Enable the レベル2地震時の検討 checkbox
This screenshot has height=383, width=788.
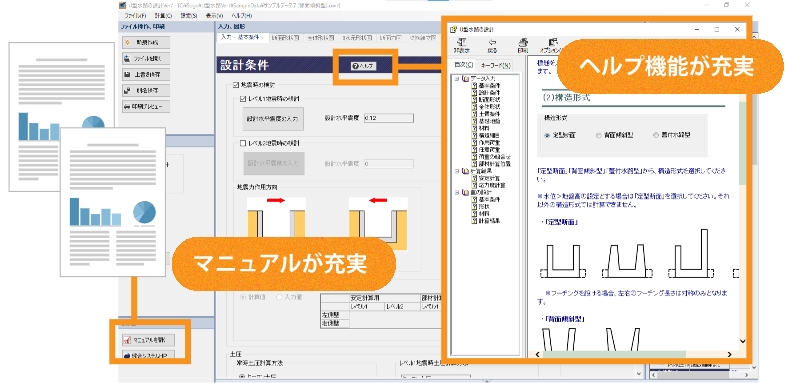coord(244,144)
